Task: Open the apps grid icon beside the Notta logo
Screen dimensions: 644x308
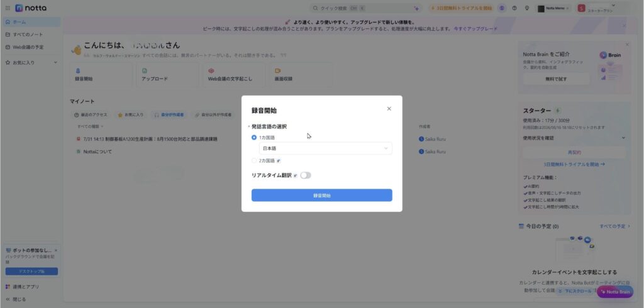Action: click(8, 8)
